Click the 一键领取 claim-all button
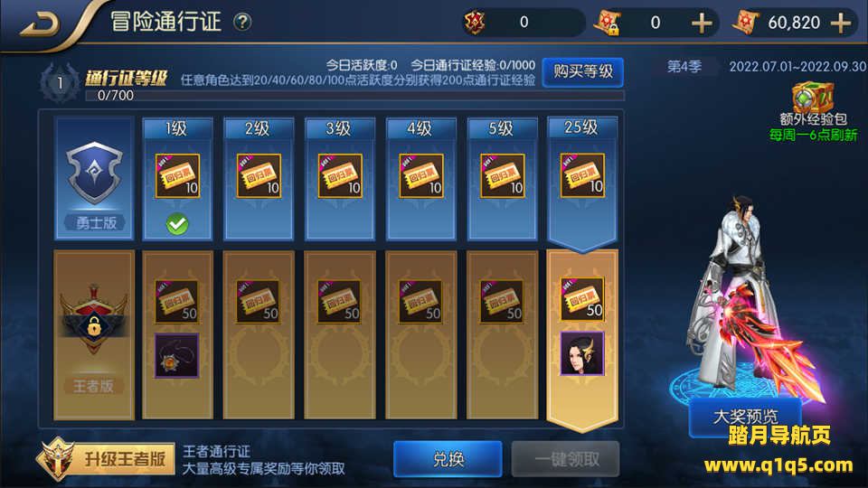Image resolution: width=868 pixels, height=488 pixels. [x=565, y=459]
